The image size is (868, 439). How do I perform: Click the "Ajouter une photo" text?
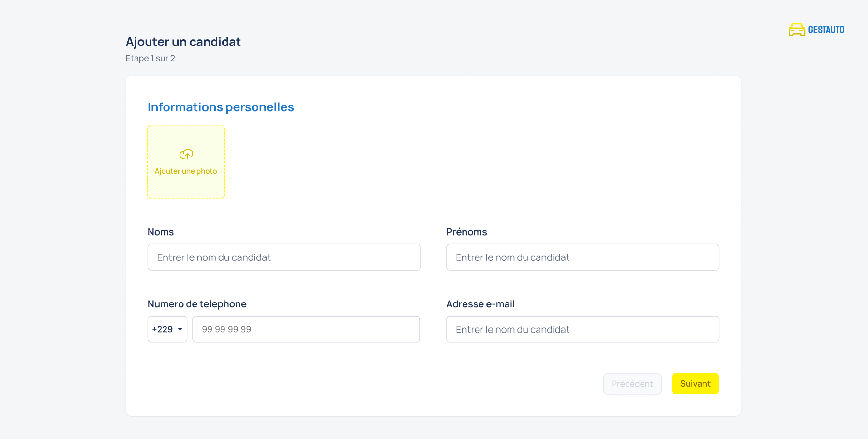(x=186, y=171)
